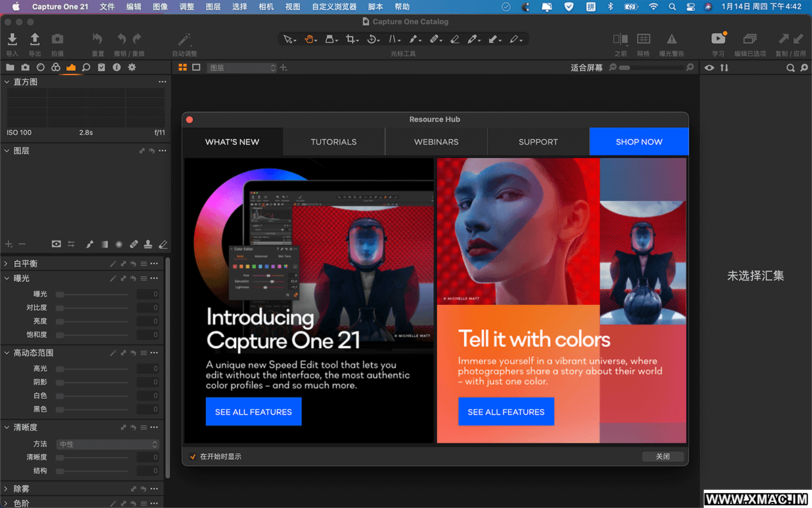Click the 饱和度 value field
This screenshot has width=812, height=508.
148,335
